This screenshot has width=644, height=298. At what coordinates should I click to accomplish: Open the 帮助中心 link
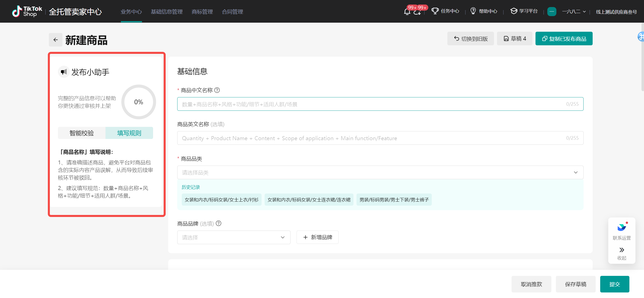pyautogui.click(x=488, y=11)
